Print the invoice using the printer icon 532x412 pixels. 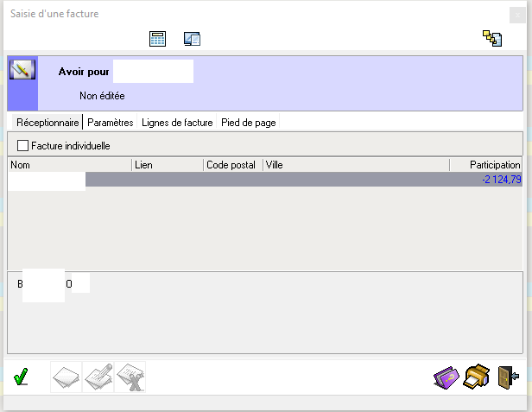tap(478, 377)
